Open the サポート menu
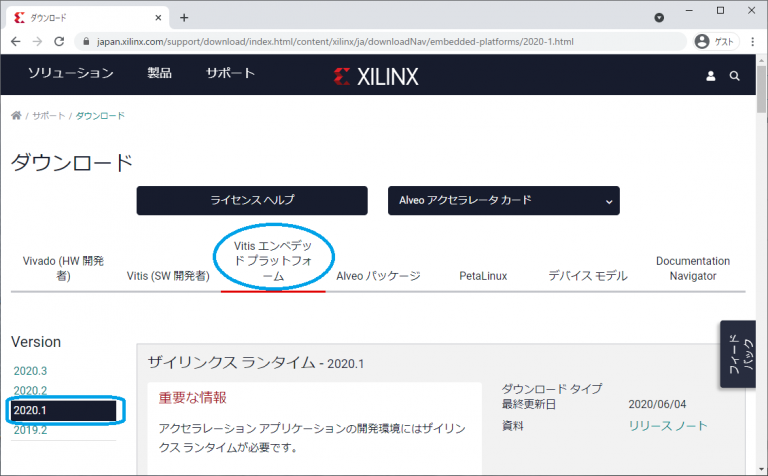 (230, 74)
